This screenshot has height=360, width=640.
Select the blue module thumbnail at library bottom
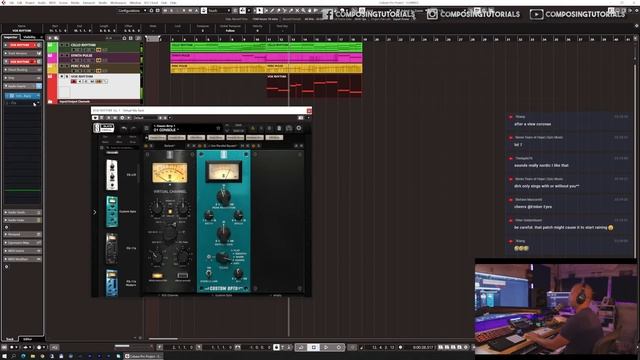tap(112, 282)
